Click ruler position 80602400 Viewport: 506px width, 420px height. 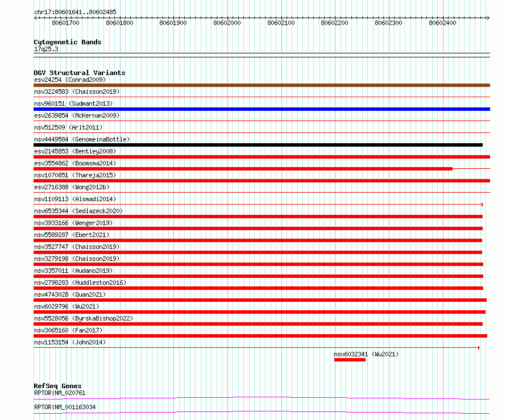(442, 23)
